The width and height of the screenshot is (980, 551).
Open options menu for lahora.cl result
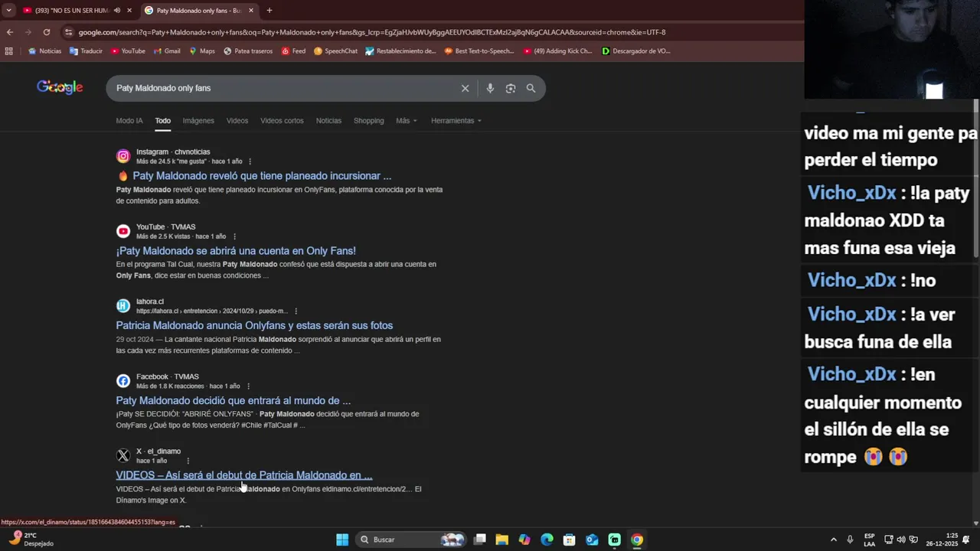pos(296,311)
